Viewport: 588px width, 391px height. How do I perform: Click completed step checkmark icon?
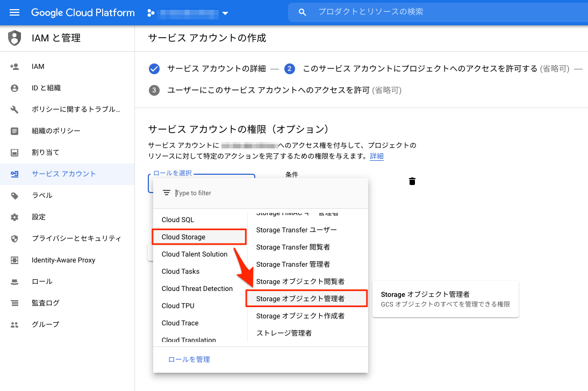(154, 69)
